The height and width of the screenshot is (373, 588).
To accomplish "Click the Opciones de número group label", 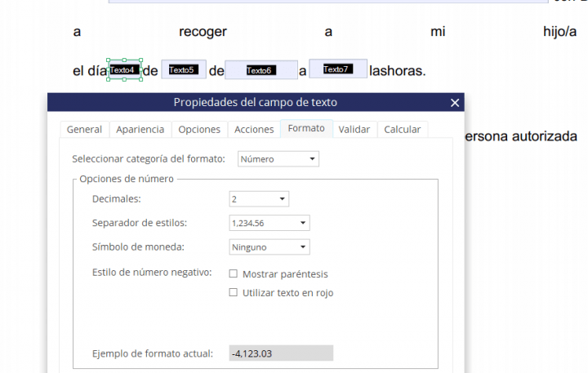I will (x=127, y=179).
